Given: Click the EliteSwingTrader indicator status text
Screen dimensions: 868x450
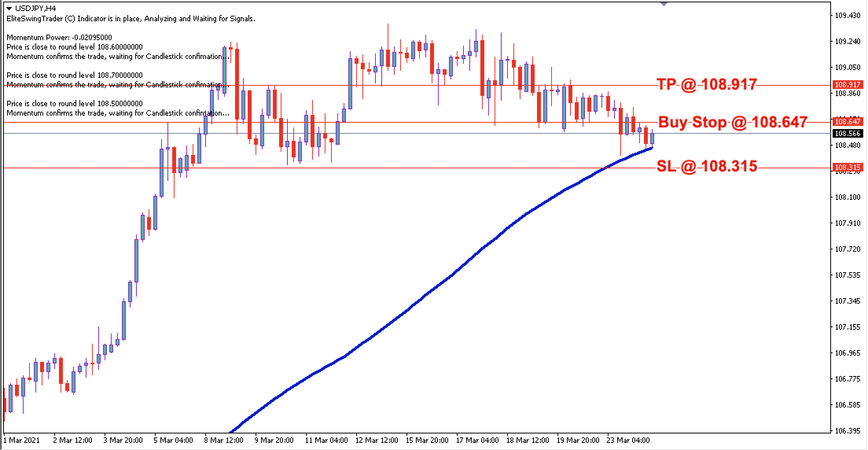Looking at the screenshot, I should coord(131,18).
